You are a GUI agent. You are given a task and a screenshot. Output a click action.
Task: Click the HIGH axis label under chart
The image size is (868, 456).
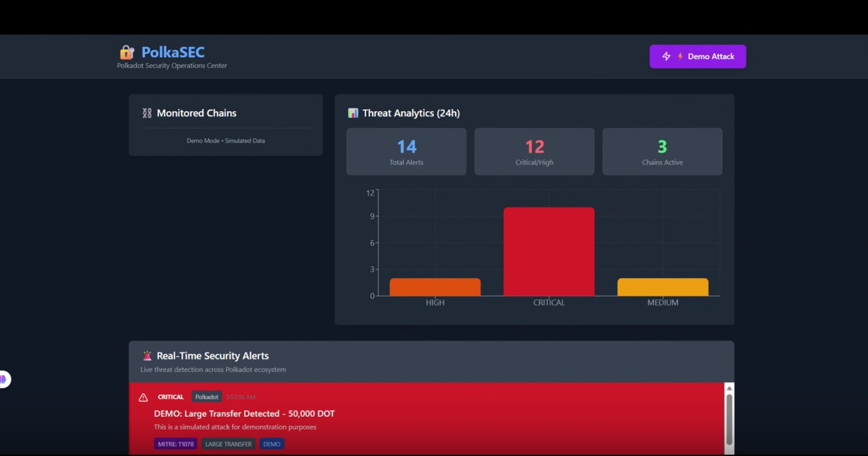435,303
